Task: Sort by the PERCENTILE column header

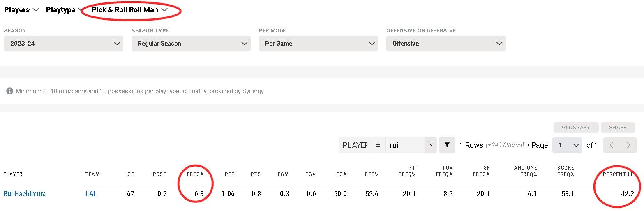Action: coord(618,174)
